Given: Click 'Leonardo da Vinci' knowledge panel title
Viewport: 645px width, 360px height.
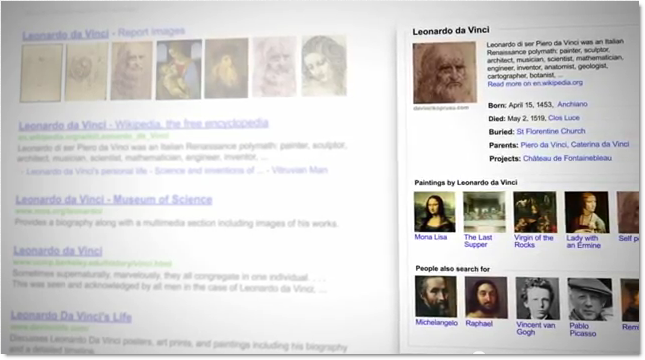Looking at the screenshot, I should point(451,31).
